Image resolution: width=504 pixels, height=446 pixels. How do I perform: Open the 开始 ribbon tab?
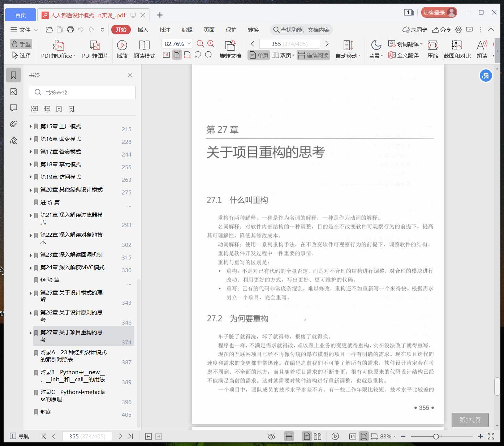121,30
